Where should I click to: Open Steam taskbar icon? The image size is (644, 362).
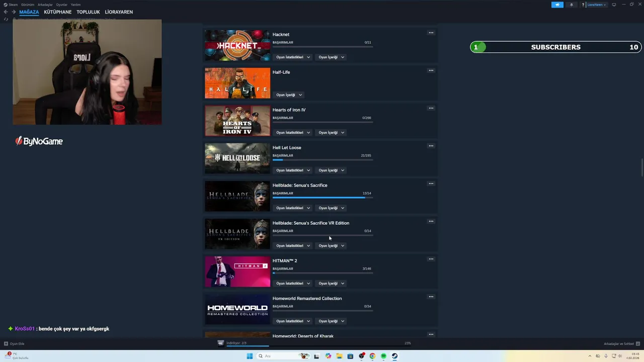pyautogui.click(x=394, y=356)
